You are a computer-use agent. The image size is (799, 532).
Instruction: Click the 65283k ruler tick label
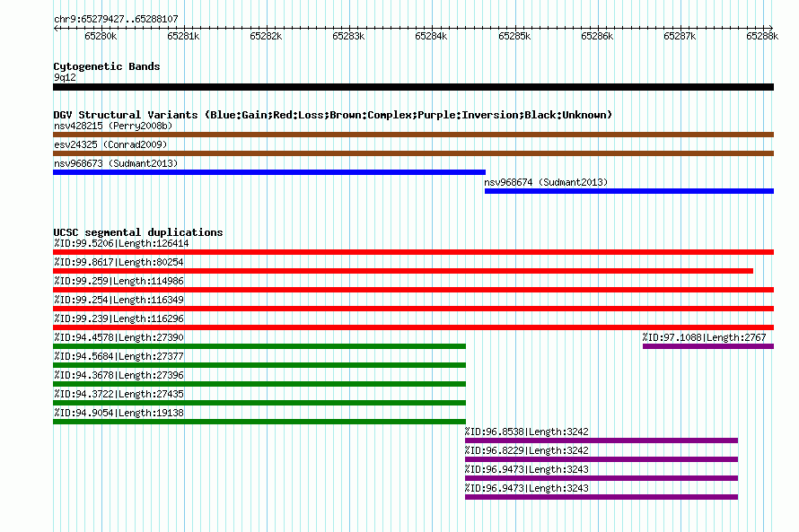(x=348, y=36)
